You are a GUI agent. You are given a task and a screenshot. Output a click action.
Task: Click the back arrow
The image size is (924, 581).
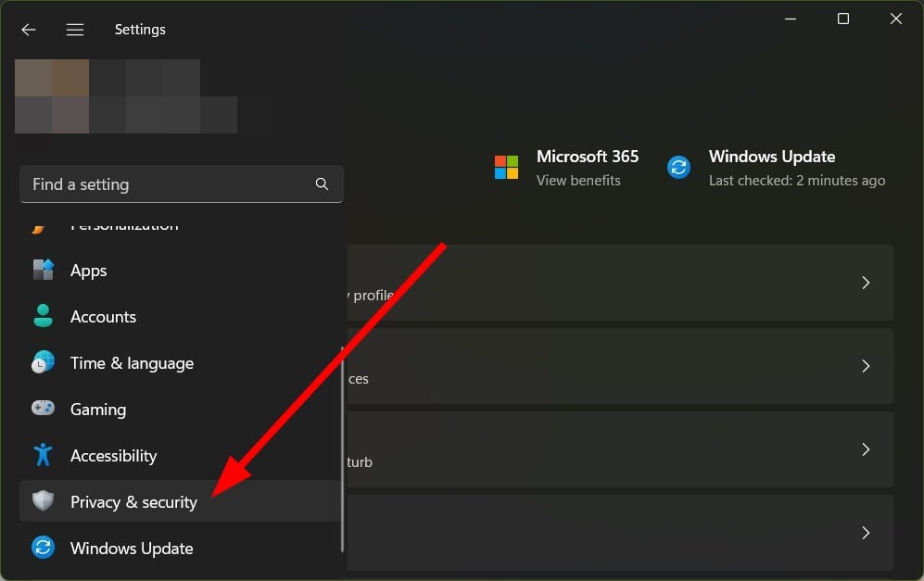point(28,29)
